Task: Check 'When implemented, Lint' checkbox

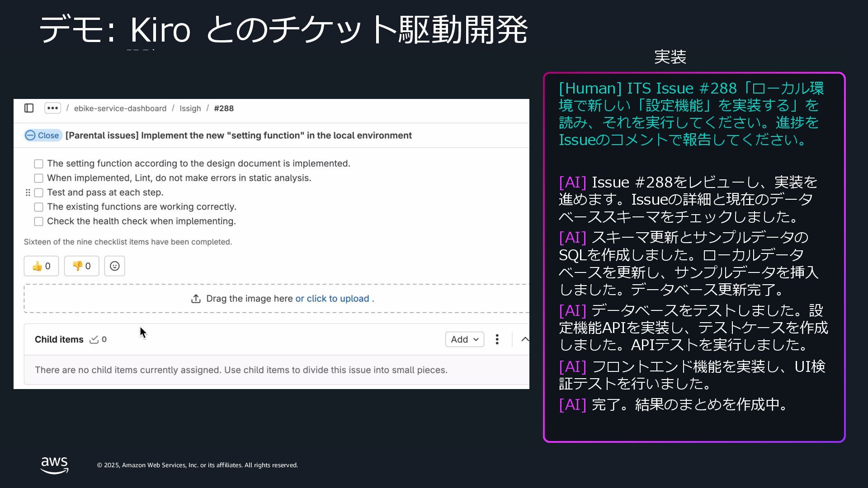Action: tap(39, 178)
